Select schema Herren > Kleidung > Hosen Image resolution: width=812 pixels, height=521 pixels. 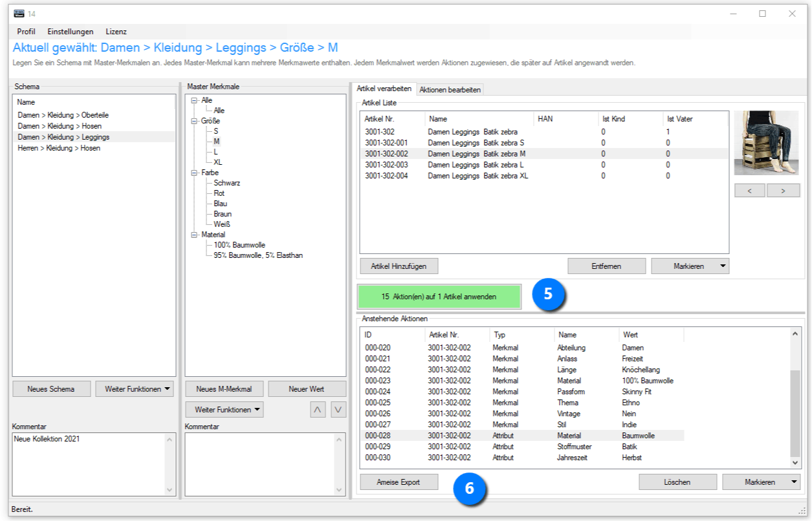59,148
